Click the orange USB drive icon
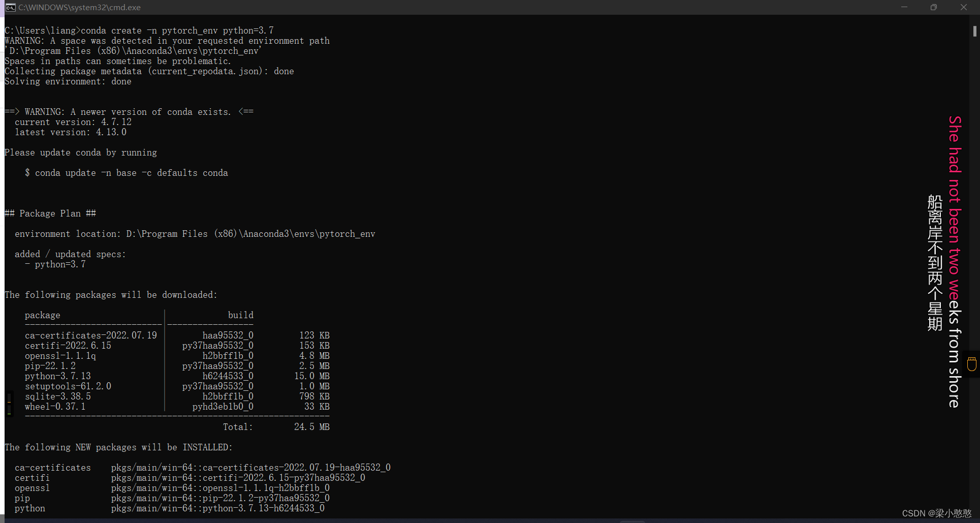 click(x=972, y=364)
